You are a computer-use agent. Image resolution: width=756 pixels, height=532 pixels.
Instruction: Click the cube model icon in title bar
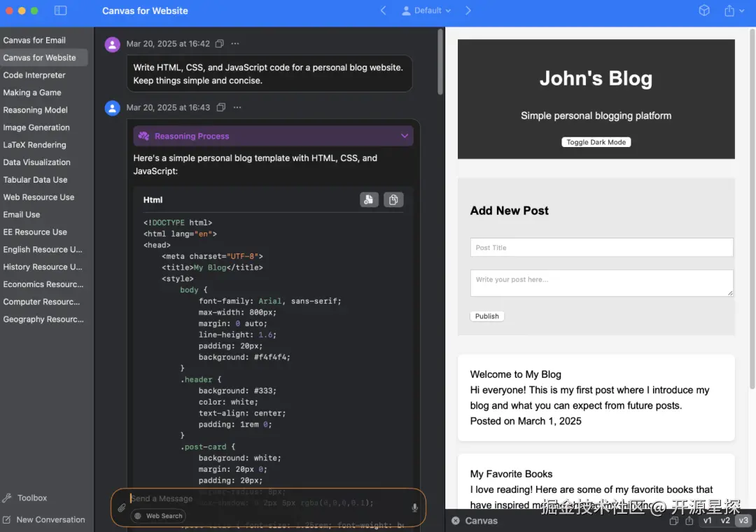(704, 10)
